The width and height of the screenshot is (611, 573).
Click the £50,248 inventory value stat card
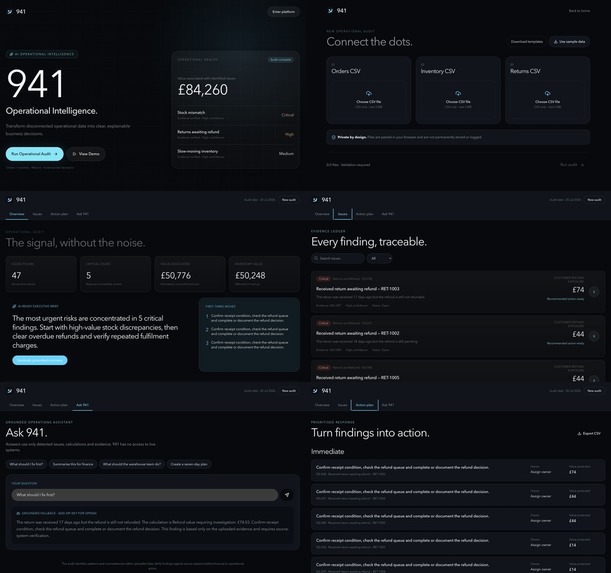pos(264,274)
